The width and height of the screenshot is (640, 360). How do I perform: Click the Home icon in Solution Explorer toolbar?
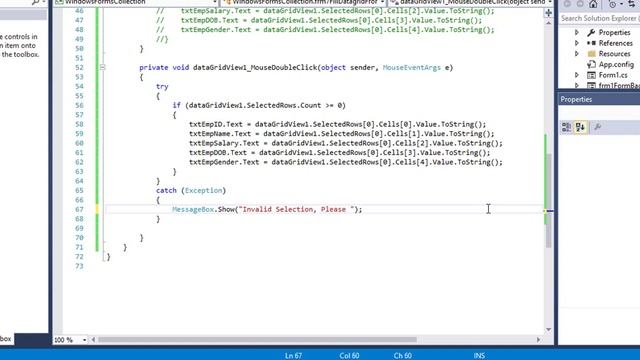[x=593, y=4]
